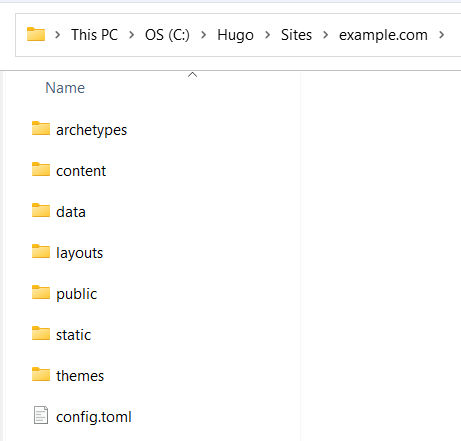This screenshot has width=461, height=441.
Task: Sort files by the Name column header
Action: 65,88
